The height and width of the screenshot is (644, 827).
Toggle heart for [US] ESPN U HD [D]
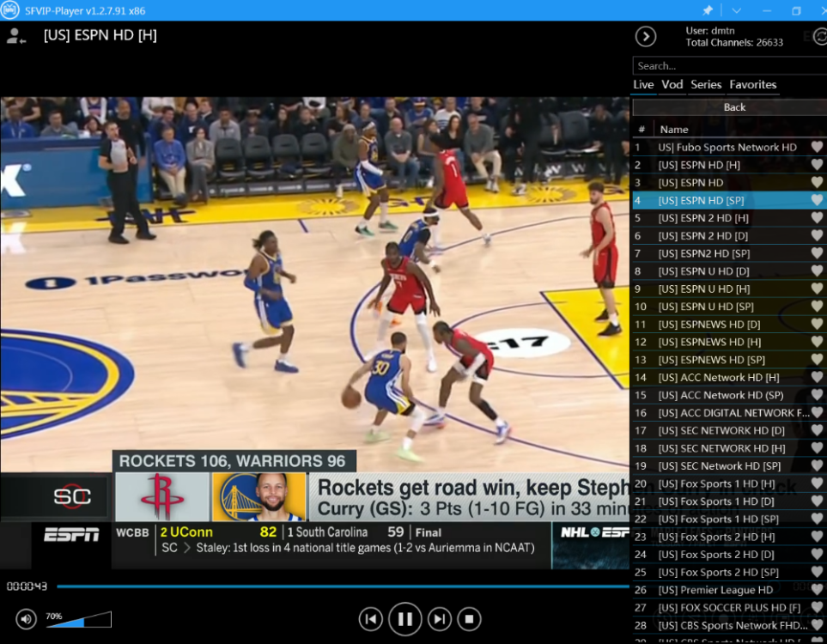pyautogui.click(x=817, y=271)
